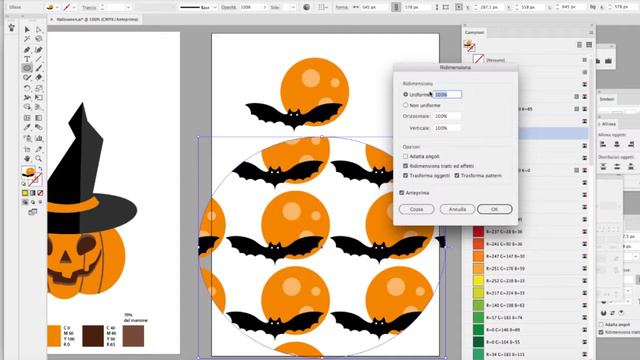Click the Stroke none box in toolbar
The width and height of the screenshot is (640, 360).
point(36,180)
